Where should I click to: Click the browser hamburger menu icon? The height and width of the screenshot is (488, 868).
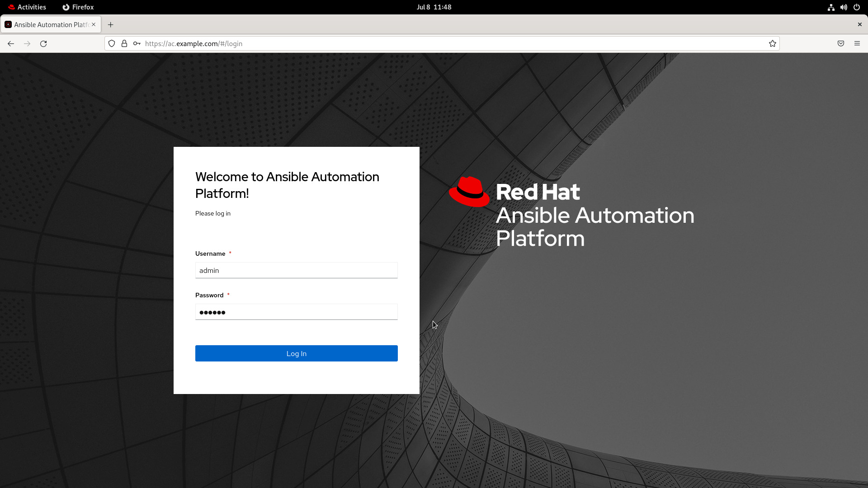coord(857,43)
